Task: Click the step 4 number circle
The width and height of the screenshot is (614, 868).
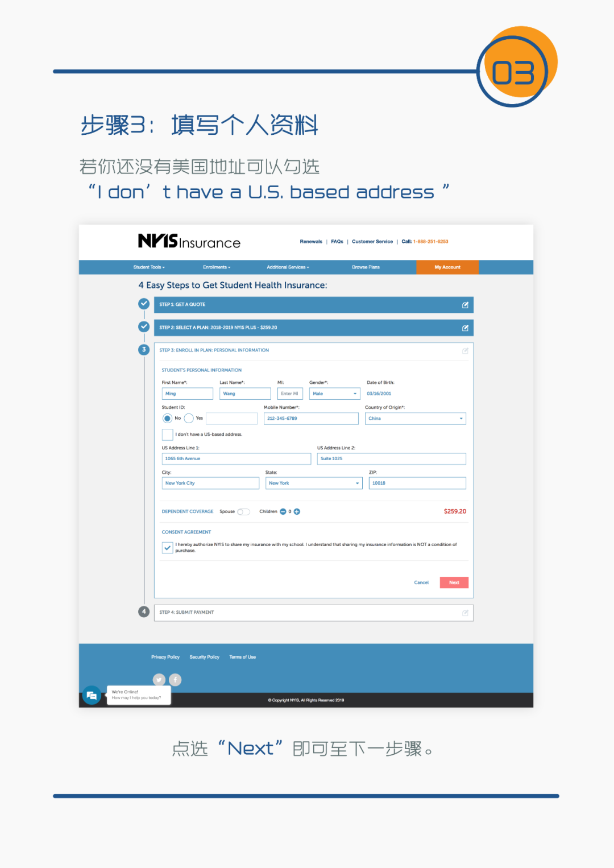Action: click(x=144, y=611)
